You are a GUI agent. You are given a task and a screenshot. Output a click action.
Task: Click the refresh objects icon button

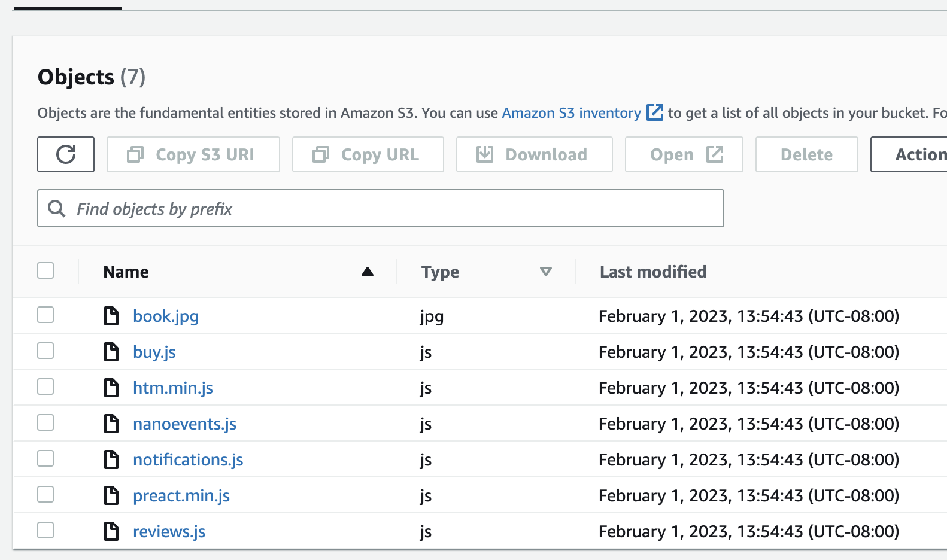point(66,154)
